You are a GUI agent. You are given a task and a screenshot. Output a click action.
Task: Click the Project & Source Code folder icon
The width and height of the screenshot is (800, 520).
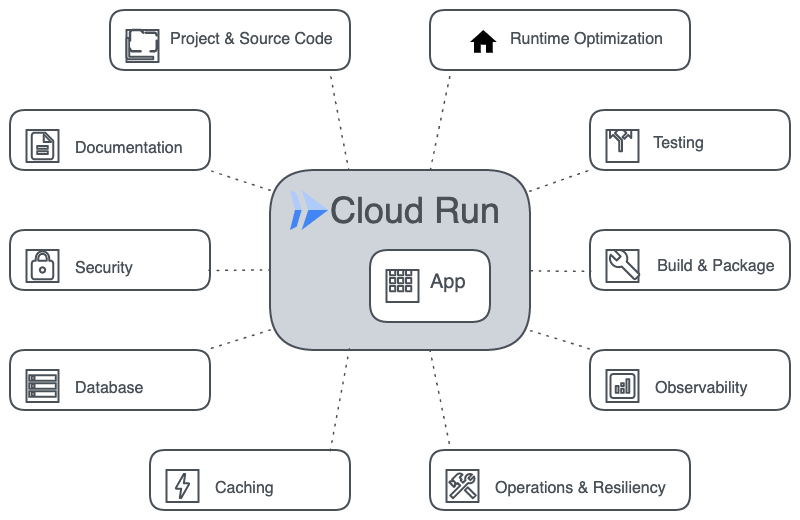[142, 45]
